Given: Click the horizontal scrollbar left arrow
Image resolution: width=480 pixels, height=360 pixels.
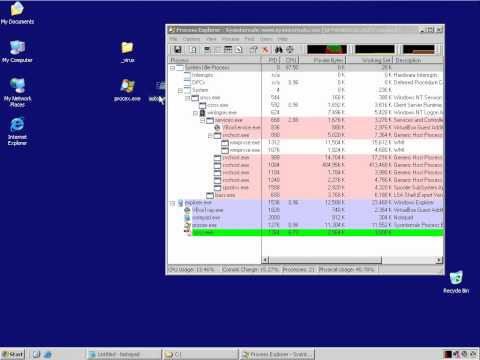Looking at the screenshot, I should pyautogui.click(x=266, y=260).
